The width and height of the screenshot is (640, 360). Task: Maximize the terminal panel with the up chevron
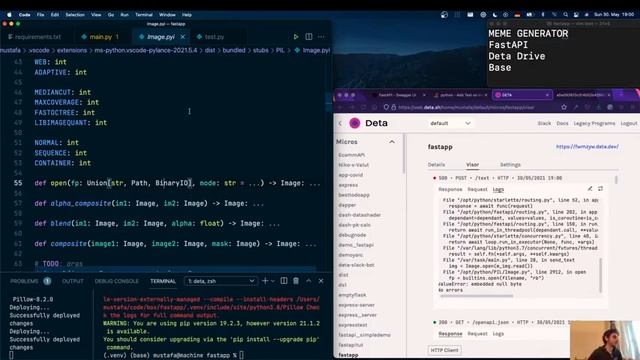pos(309,281)
